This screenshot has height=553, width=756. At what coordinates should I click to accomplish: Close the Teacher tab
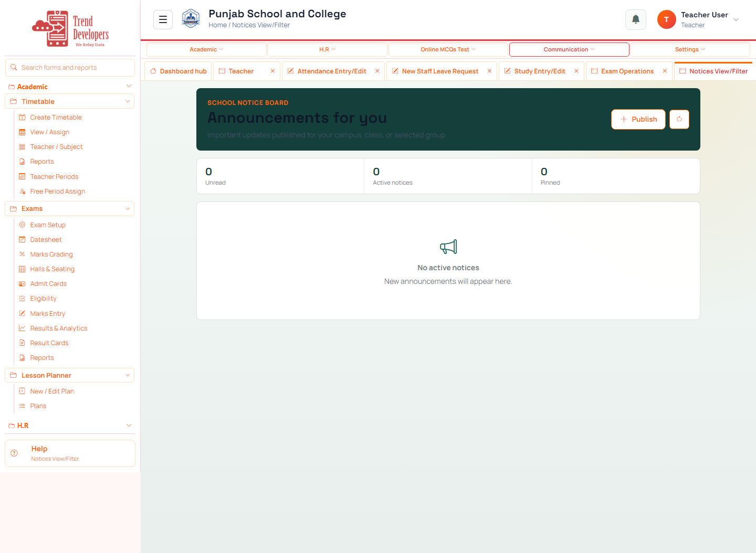point(272,71)
